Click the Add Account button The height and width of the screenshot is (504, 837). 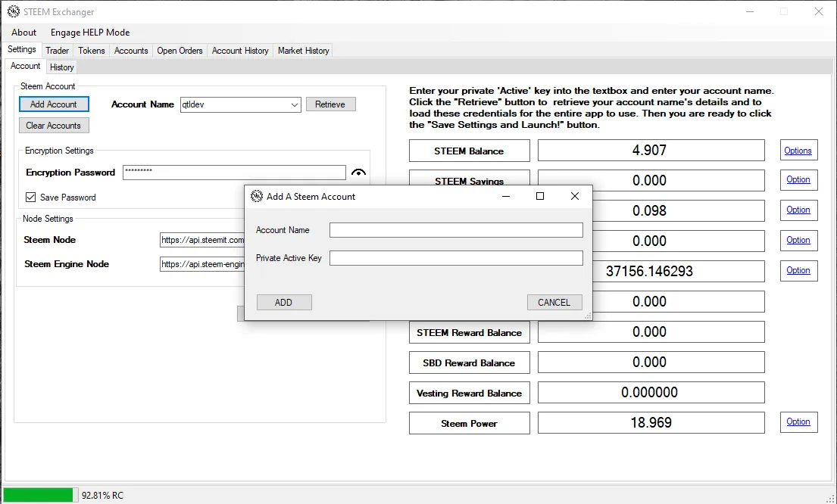[x=54, y=104]
